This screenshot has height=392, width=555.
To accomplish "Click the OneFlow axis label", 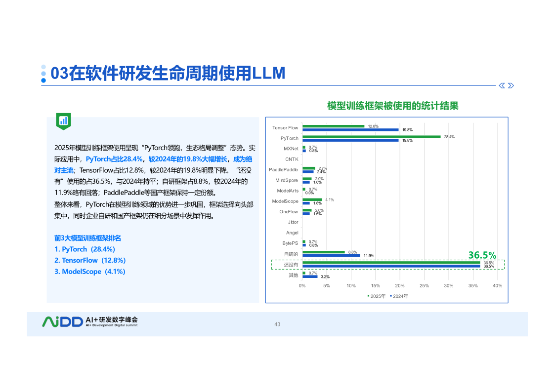I will tap(289, 212).
